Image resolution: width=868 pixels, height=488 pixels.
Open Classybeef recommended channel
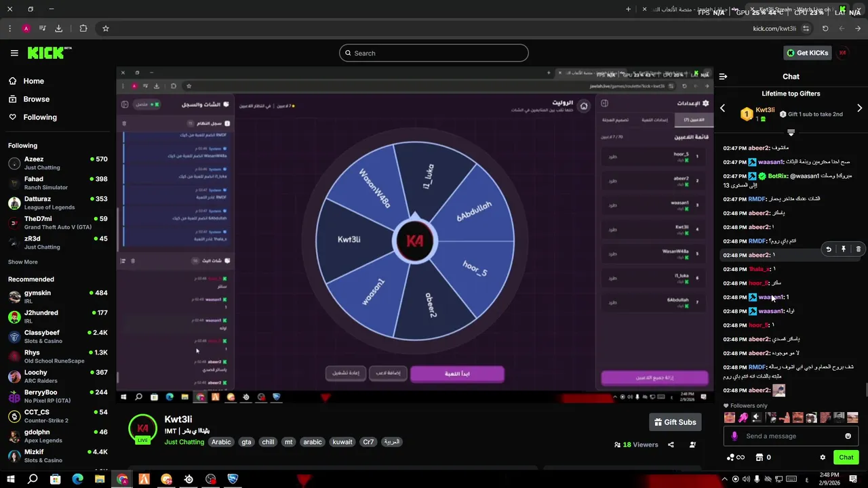pyautogui.click(x=58, y=337)
